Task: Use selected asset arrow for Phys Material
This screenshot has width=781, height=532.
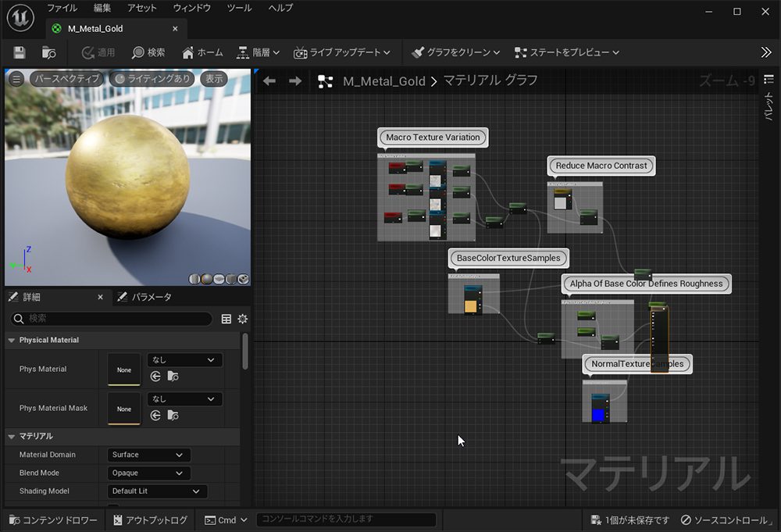Action: click(156, 377)
